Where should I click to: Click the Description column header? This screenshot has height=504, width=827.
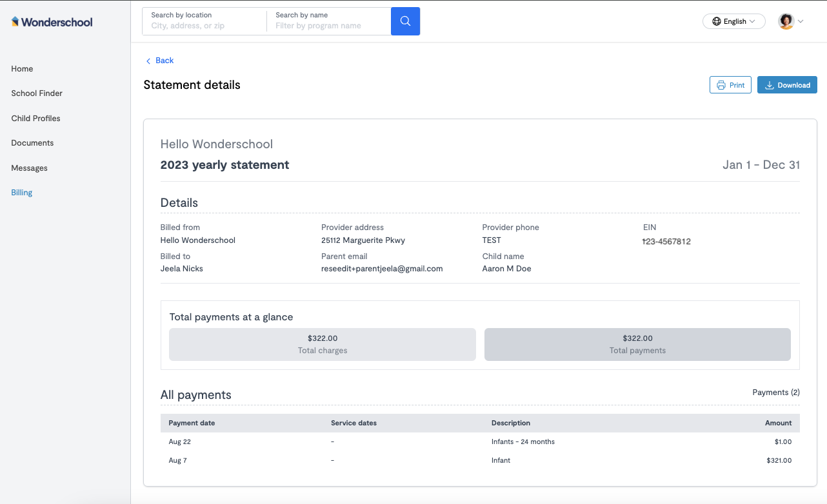tap(511, 423)
